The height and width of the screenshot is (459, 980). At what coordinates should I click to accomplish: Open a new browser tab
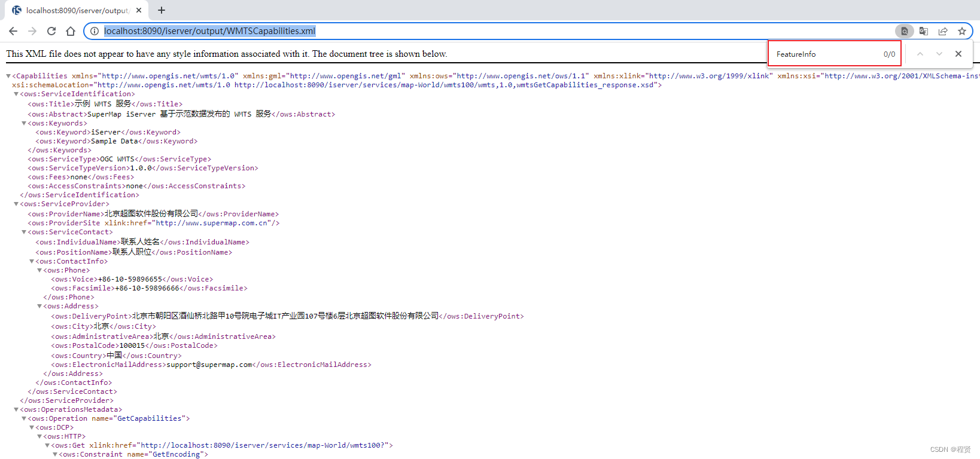point(162,10)
